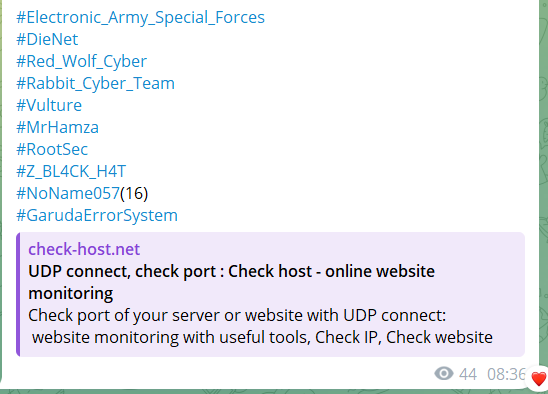Click the link preview description text

(261, 326)
